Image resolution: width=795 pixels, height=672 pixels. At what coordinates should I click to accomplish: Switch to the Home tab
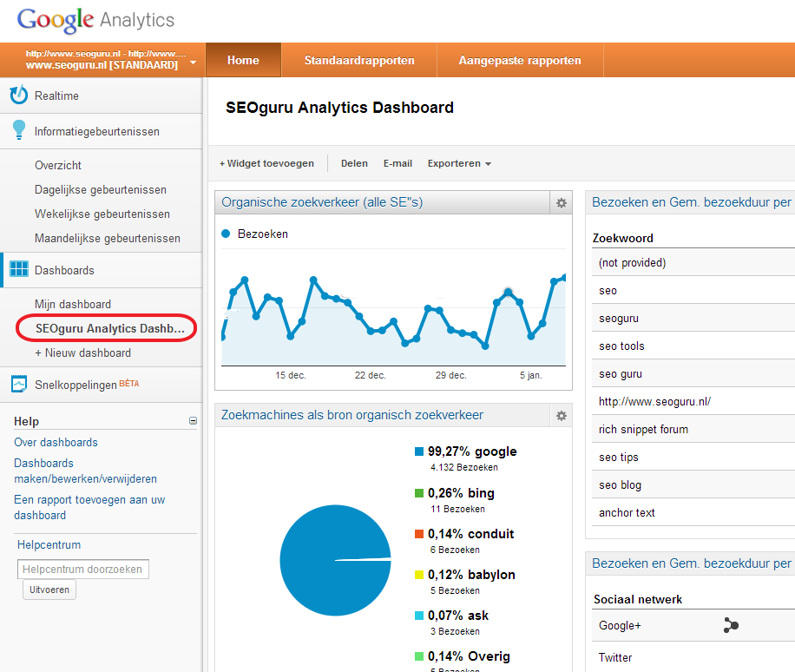click(x=243, y=61)
